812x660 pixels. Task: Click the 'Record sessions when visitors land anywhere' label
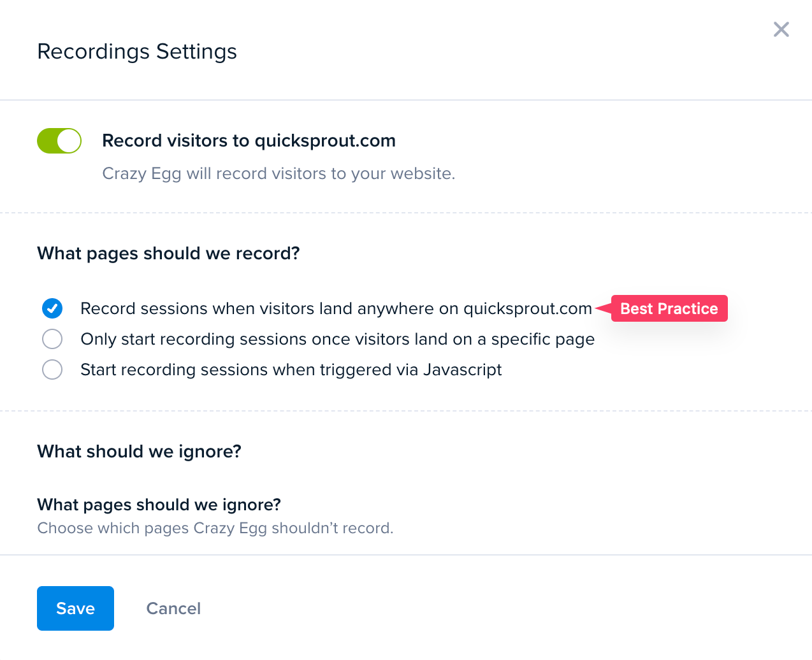pyautogui.click(x=336, y=308)
